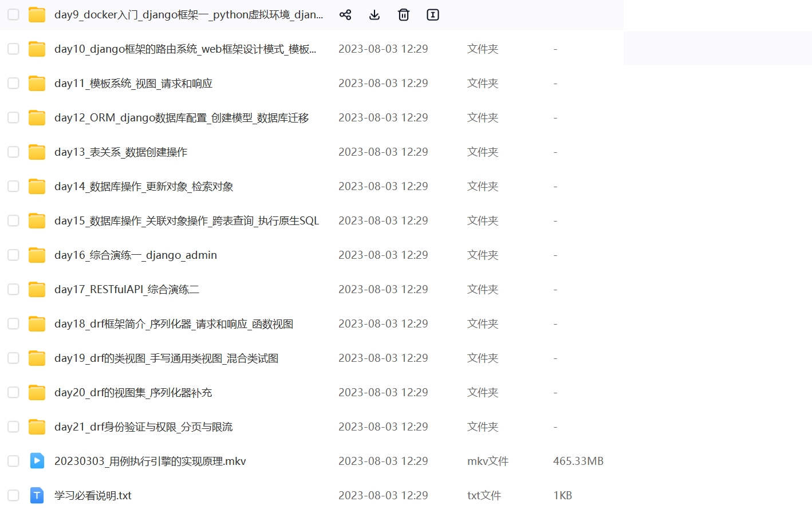Click the modified date of the mkv file
812x517 pixels.
point(383,461)
